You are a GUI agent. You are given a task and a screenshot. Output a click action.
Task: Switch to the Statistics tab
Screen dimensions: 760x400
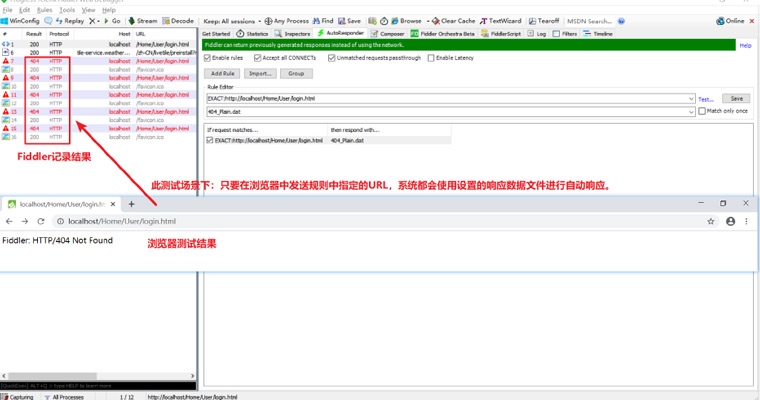tap(252, 34)
